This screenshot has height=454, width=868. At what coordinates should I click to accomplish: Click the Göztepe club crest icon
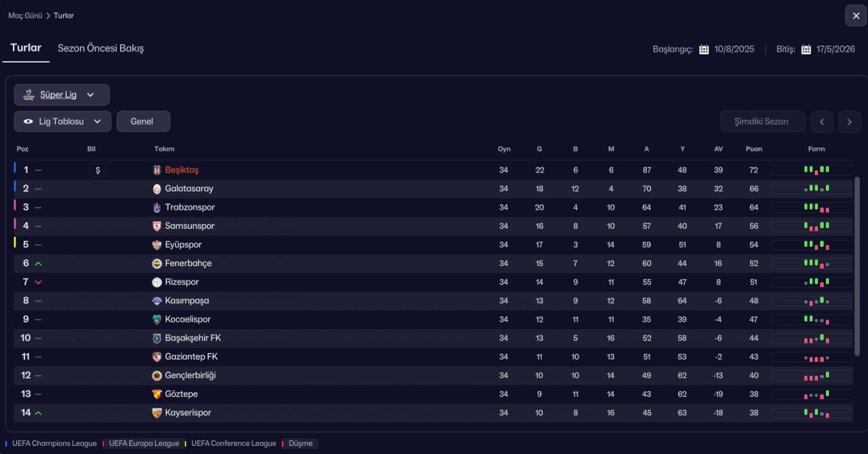pyautogui.click(x=157, y=394)
